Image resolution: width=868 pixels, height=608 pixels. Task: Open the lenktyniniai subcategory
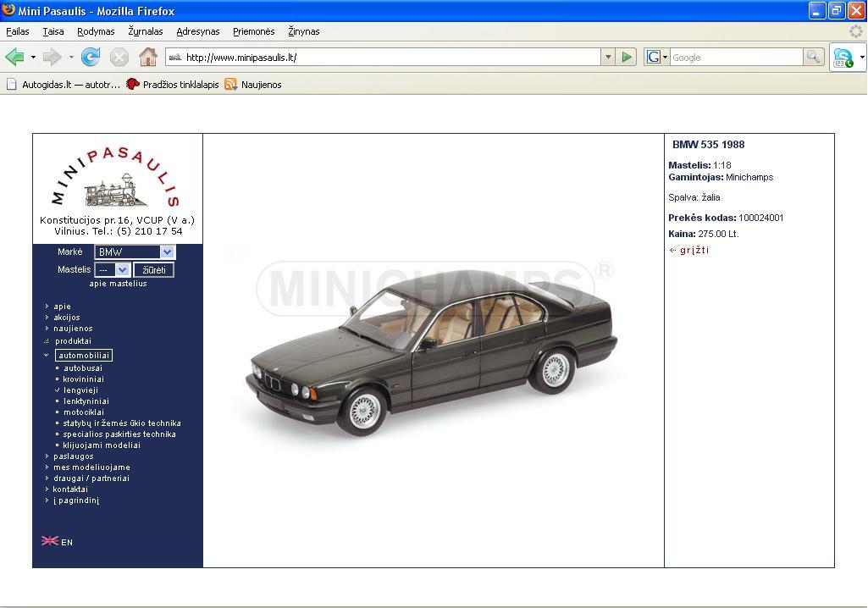[x=86, y=401]
